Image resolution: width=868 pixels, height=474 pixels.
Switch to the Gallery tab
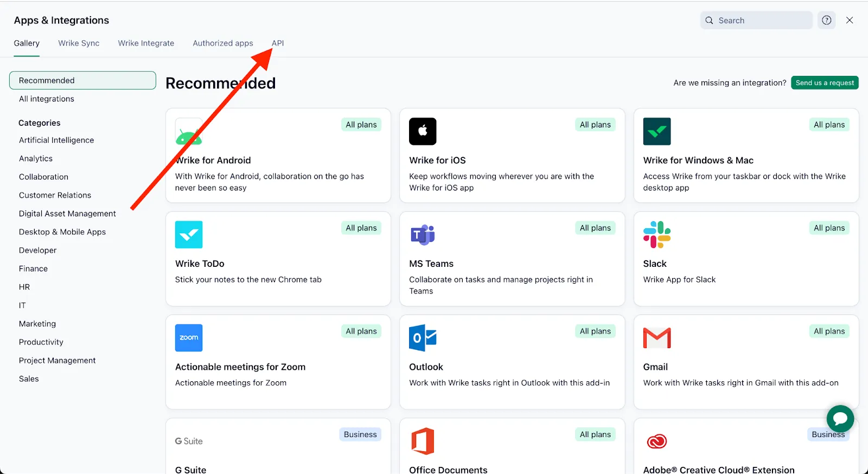coord(27,43)
